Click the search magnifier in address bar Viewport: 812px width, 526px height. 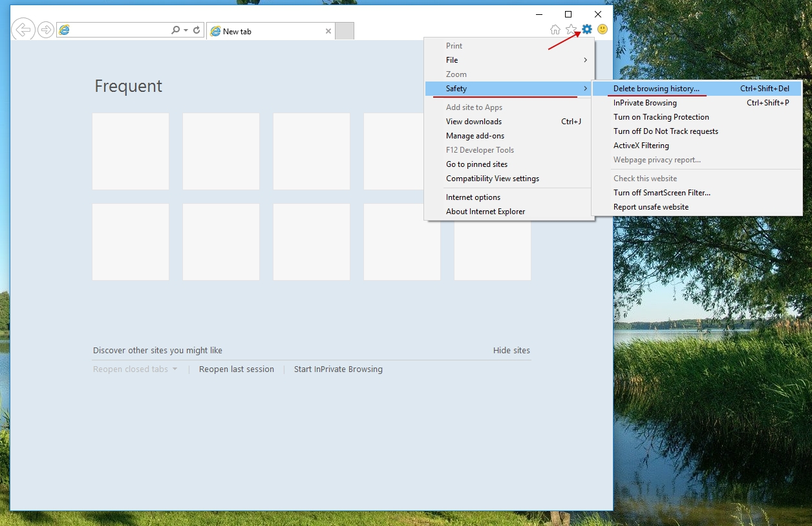coord(175,30)
